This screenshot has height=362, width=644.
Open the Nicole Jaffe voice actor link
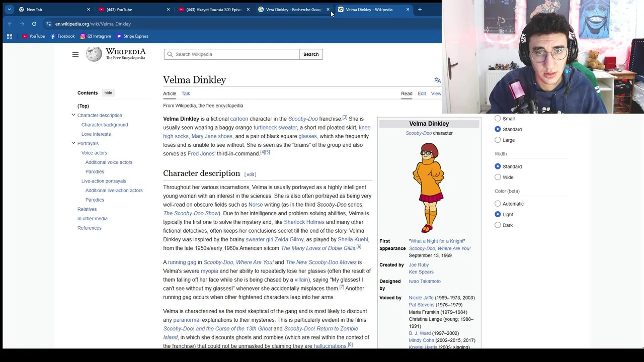coord(421,298)
